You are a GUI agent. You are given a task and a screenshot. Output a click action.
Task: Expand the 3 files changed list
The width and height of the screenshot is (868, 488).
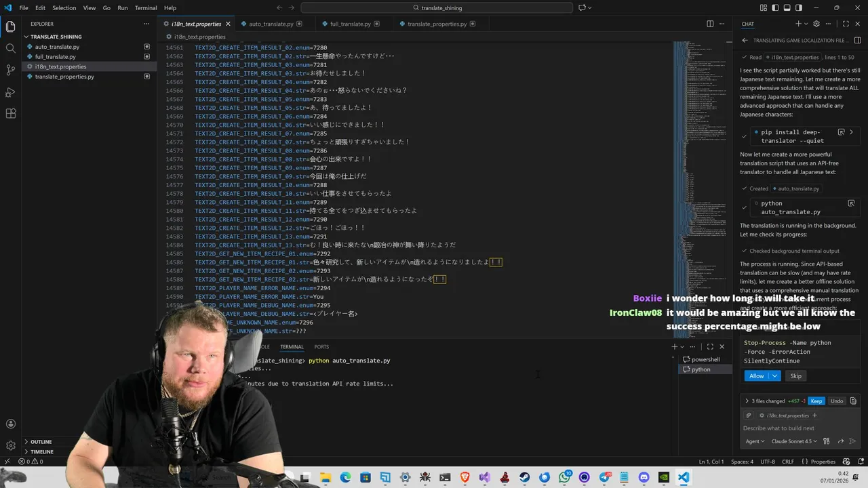(747, 401)
